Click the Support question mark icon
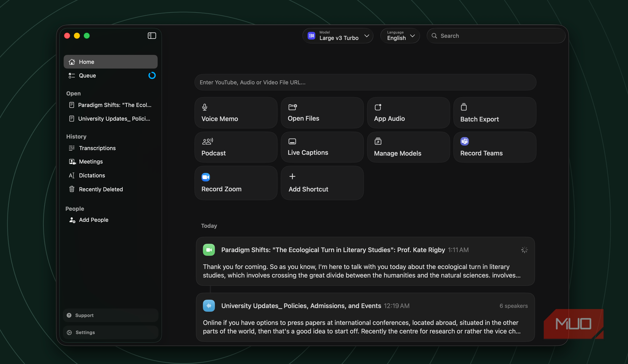Image resolution: width=628 pixels, height=364 pixels. click(x=69, y=315)
